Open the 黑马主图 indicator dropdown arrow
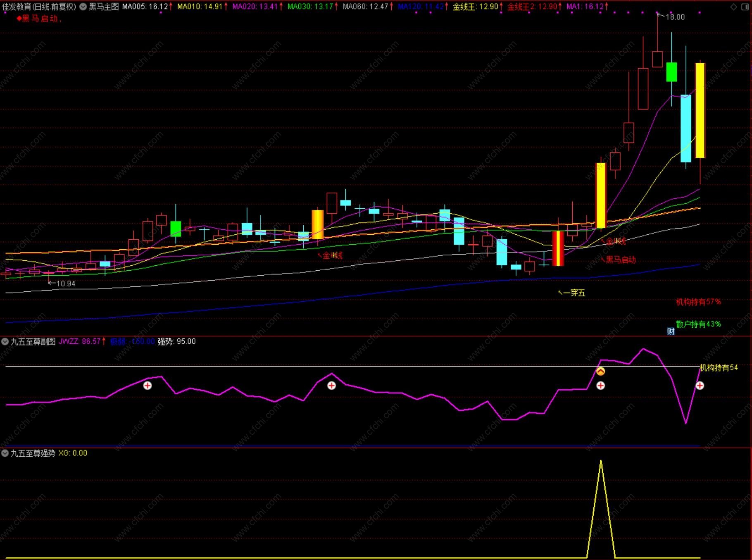 coord(83,7)
